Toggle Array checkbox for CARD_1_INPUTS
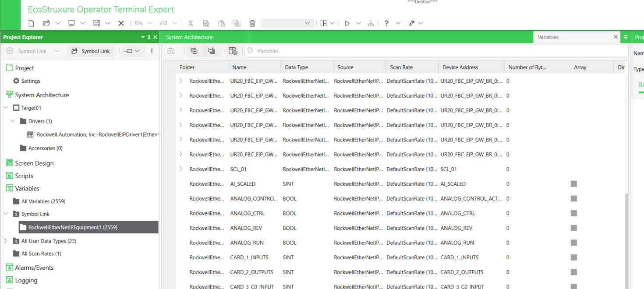Image resolution: width=644 pixels, height=289 pixels. coord(574,257)
